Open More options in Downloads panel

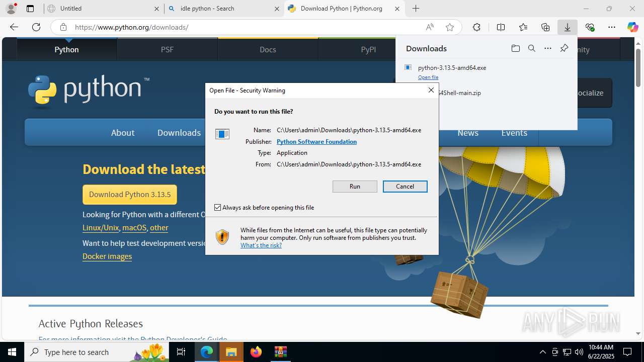(x=548, y=48)
